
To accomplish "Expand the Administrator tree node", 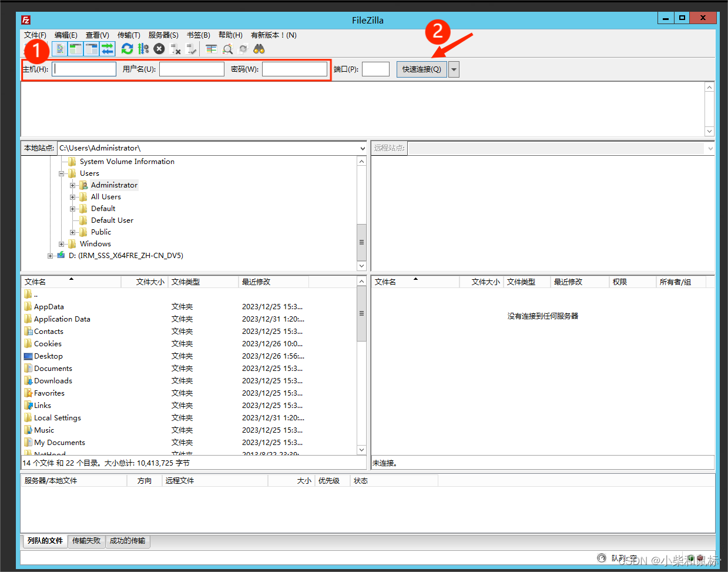I will (73, 185).
